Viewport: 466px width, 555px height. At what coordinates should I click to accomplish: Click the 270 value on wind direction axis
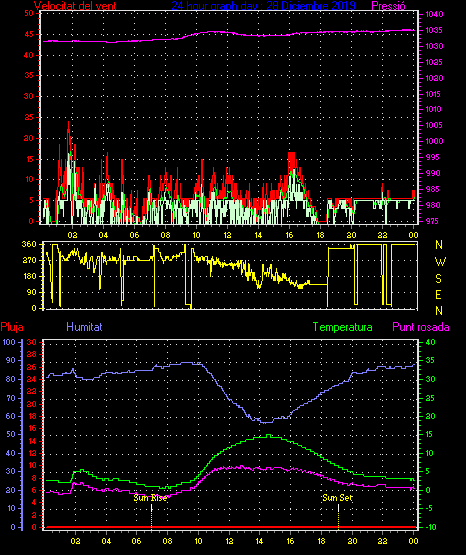pyautogui.click(x=29, y=260)
